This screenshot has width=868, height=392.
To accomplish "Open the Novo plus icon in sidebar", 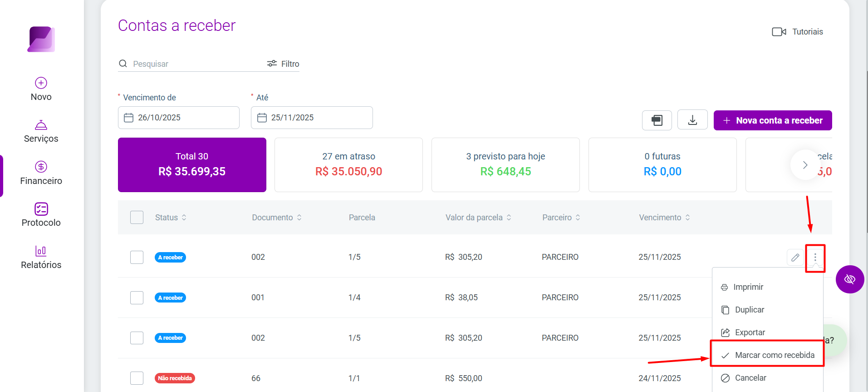I will click(41, 83).
